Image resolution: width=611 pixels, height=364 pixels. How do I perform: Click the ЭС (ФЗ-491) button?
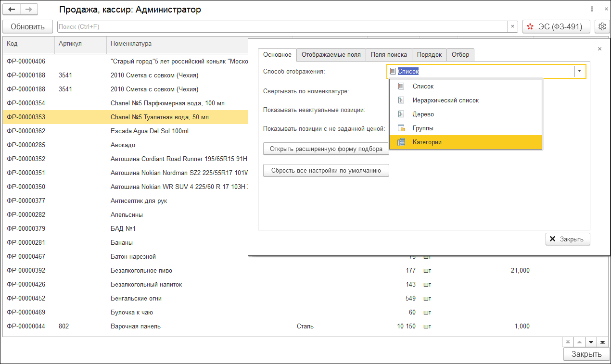(x=556, y=27)
